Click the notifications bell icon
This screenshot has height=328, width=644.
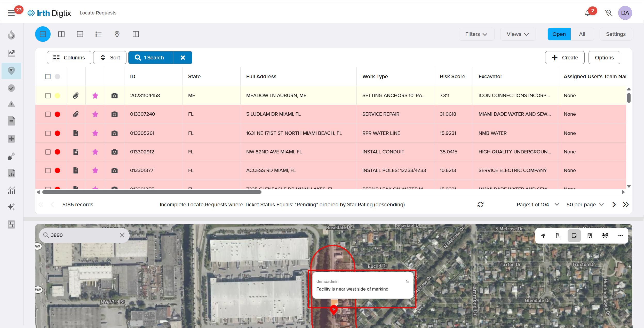[588, 13]
